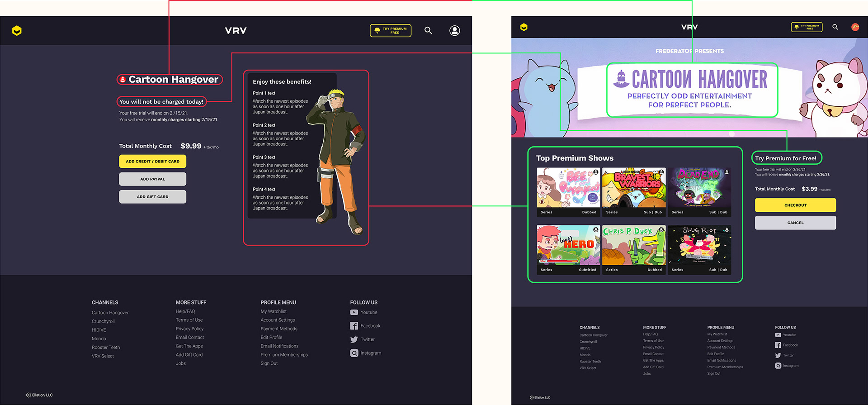
Task: Click the VRV hexagon logo in left mockup
Action: [17, 30]
